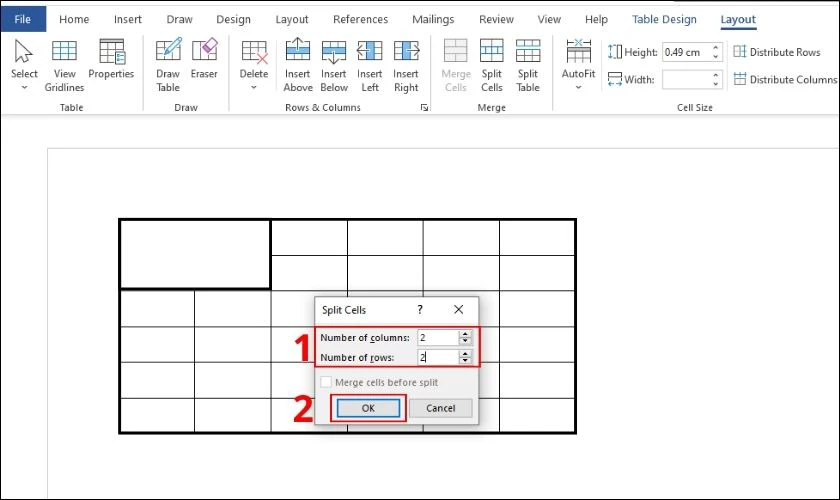Click the Split Table button
Viewport: 840px width, 500px height.
528,65
